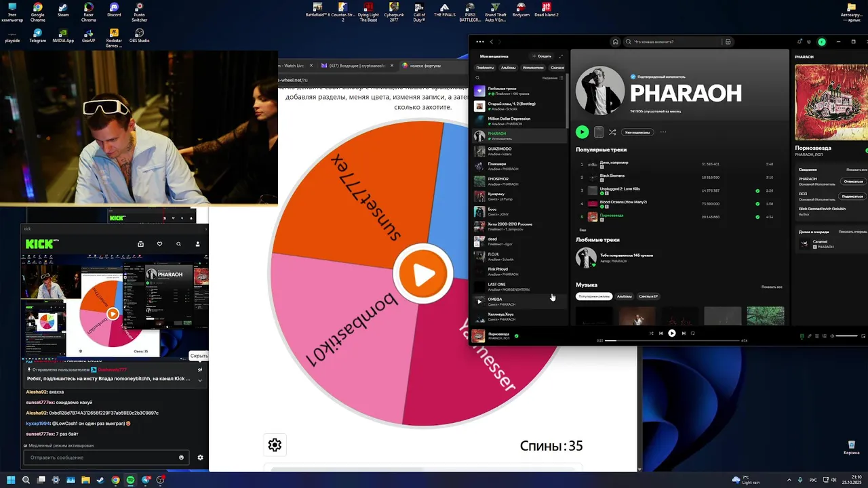This screenshot has height=488, width=868.
Task: Open Kick search magnifier icon
Action: pos(178,244)
